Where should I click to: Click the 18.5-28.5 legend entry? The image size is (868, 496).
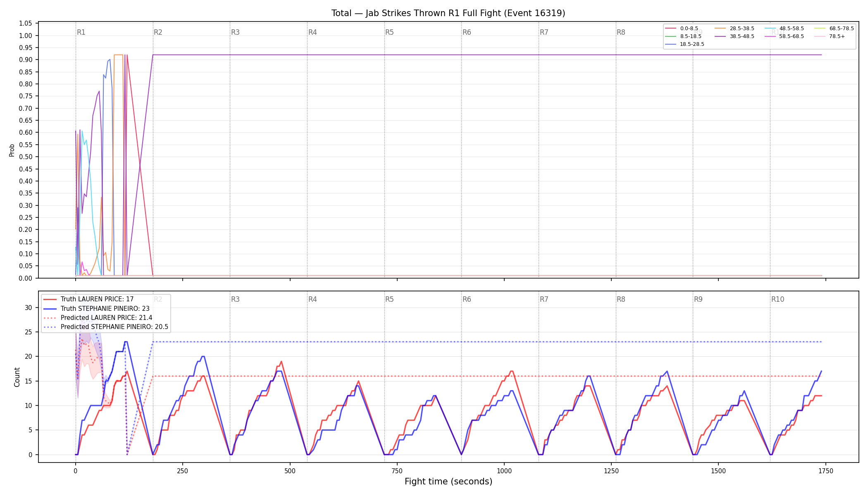coord(685,44)
